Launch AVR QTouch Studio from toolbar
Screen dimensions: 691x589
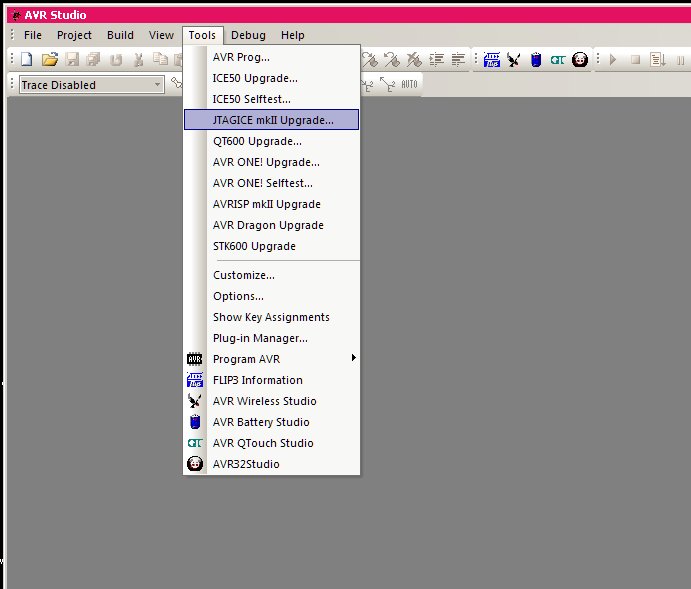[557, 59]
